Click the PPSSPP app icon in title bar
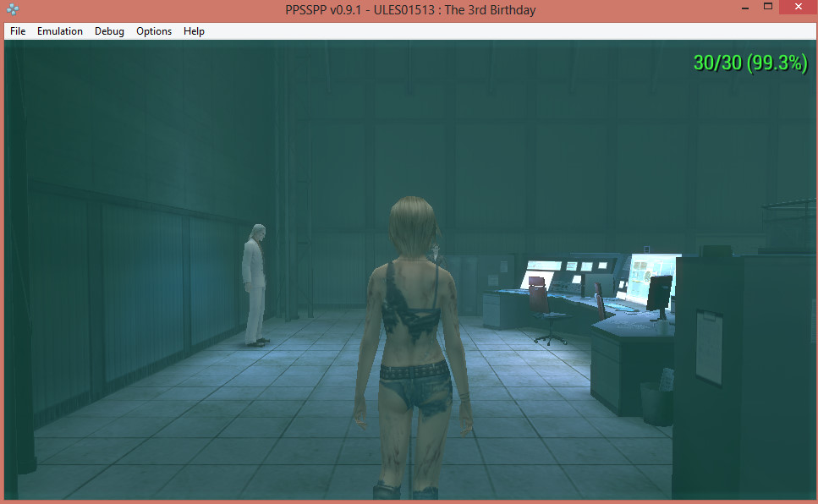 (x=11, y=10)
